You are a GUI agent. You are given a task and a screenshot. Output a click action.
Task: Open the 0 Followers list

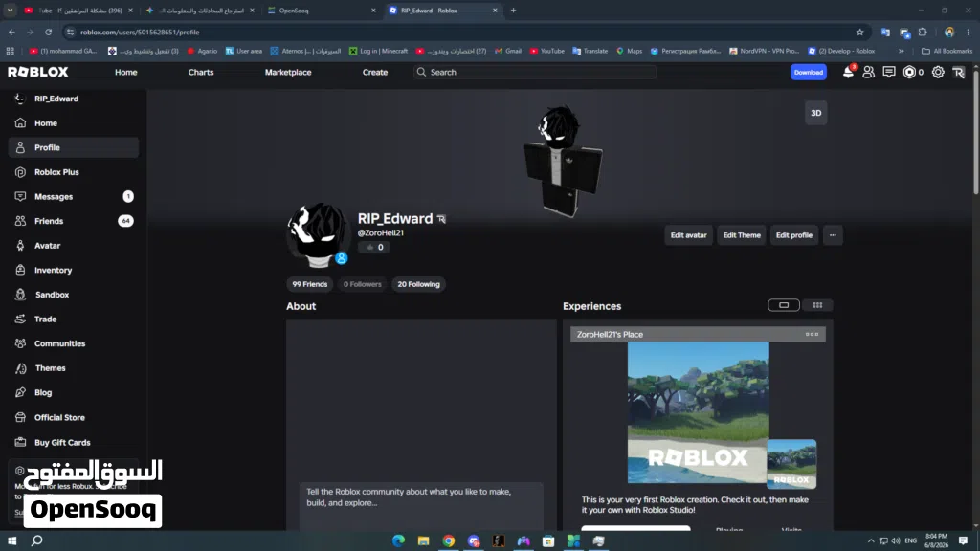click(362, 284)
